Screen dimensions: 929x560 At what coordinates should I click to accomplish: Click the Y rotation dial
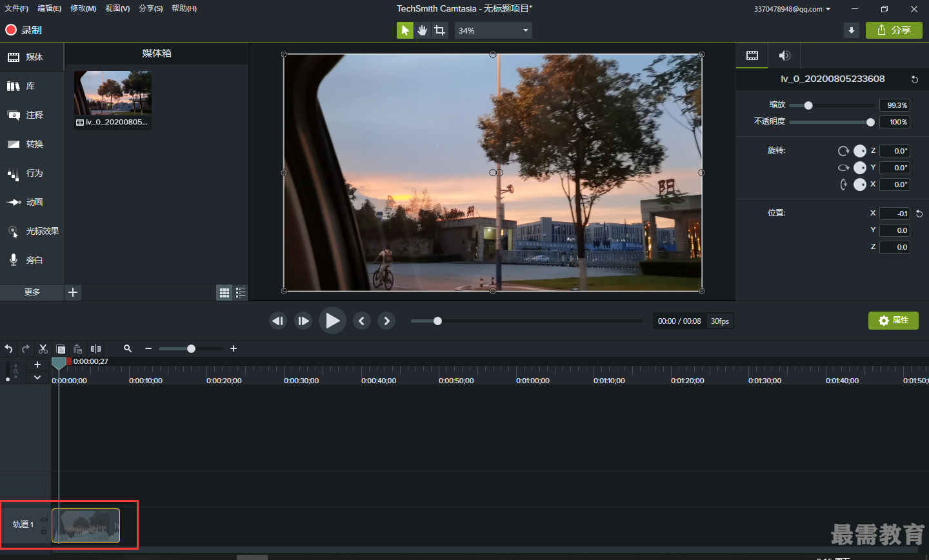point(860,168)
